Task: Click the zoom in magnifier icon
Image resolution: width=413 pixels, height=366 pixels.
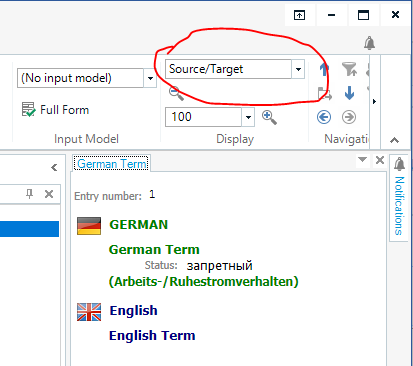Action: coord(269,117)
